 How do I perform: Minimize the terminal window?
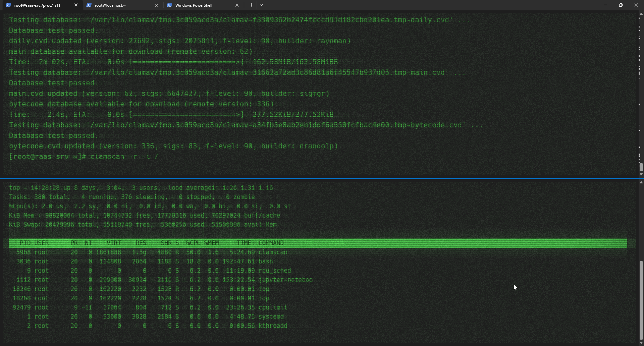point(605,5)
